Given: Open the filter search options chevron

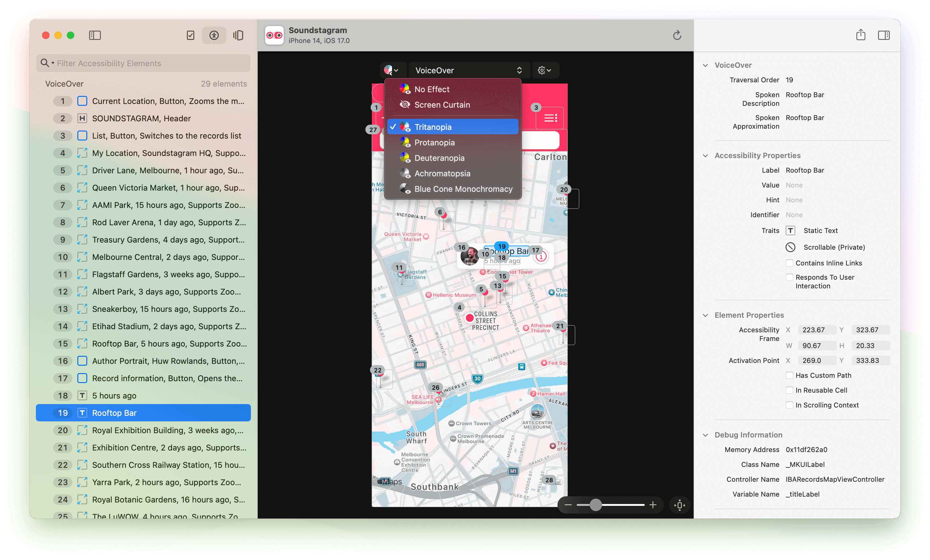Looking at the screenshot, I should point(53,63).
